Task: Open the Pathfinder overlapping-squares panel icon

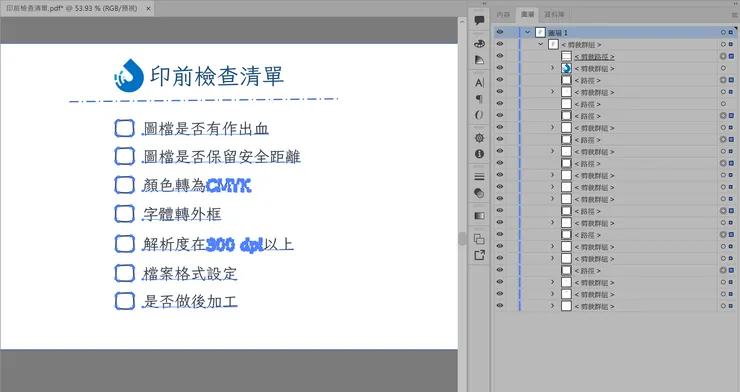Action: 479,239
